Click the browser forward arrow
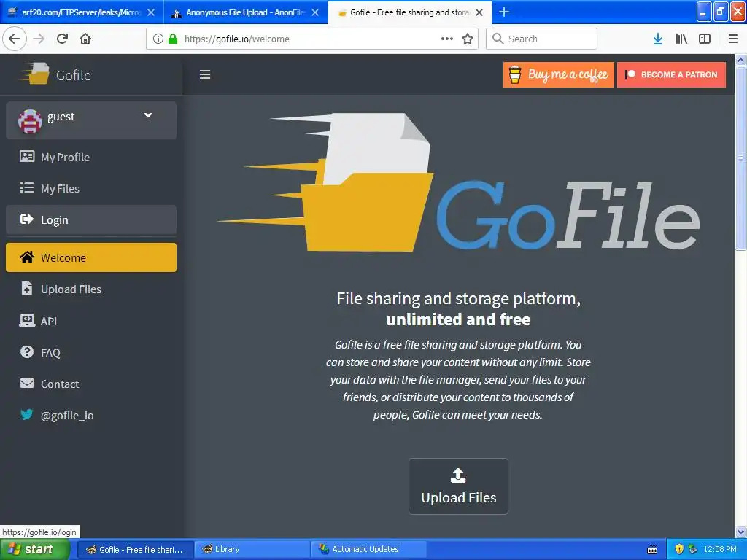Image resolution: width=747 pixels, height=560 pixels. click(x=39, y=39)
